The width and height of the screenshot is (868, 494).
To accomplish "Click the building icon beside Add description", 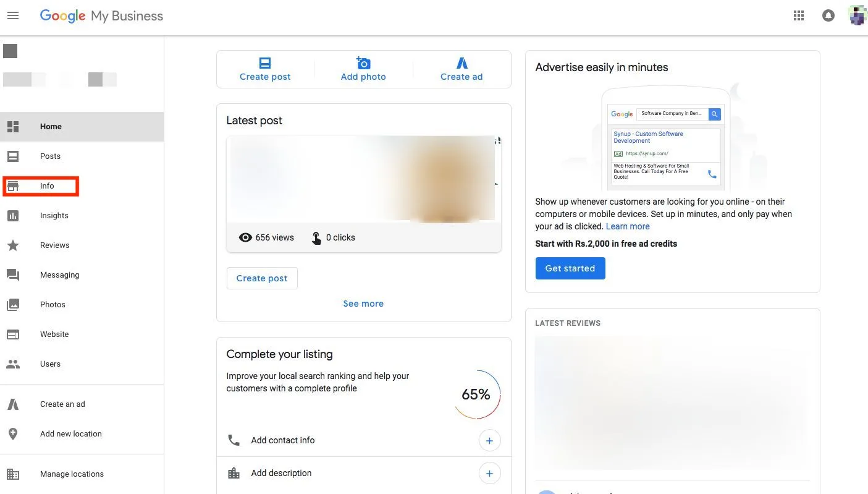I will pos(234,473).
